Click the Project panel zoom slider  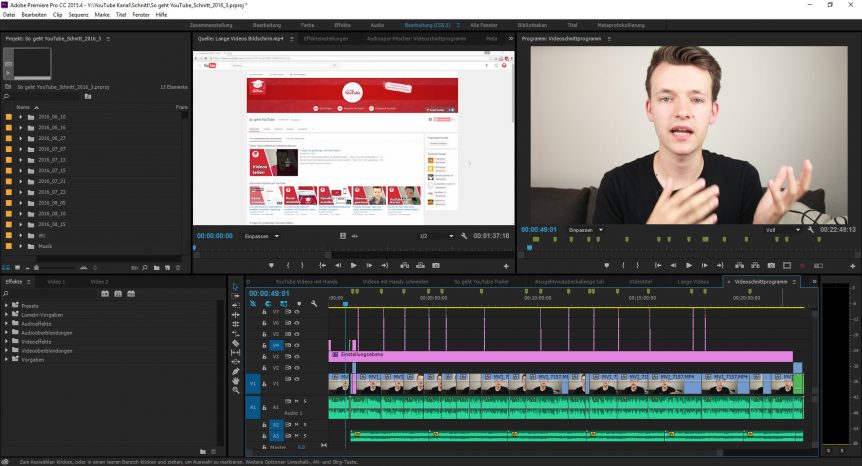pyautogui.click(x=36, y=268)
